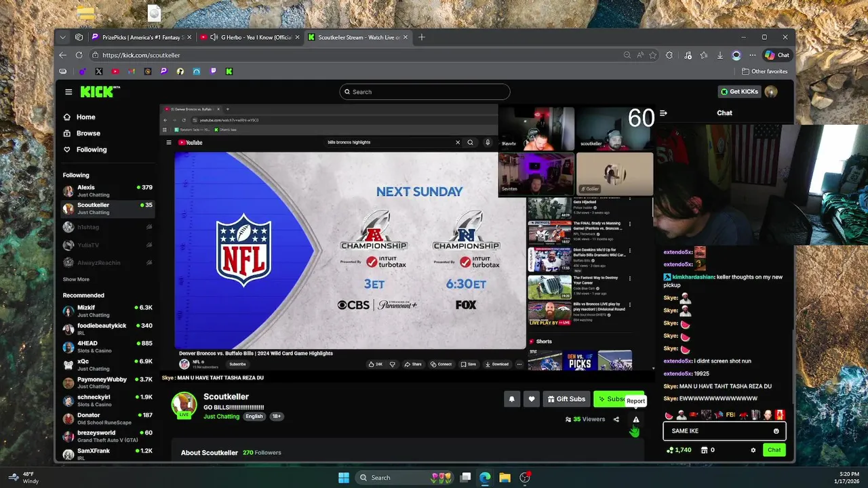868x488 pixels.
Task: Click the KICK logo
Action: [100, 91]
